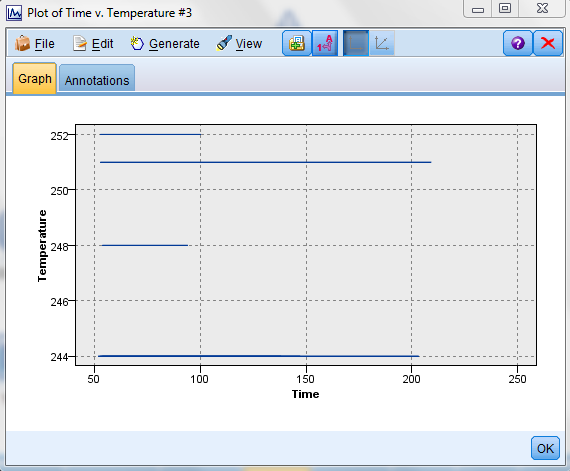Open help with the purple question mark
570x471 pixels.
click(518, 43)
